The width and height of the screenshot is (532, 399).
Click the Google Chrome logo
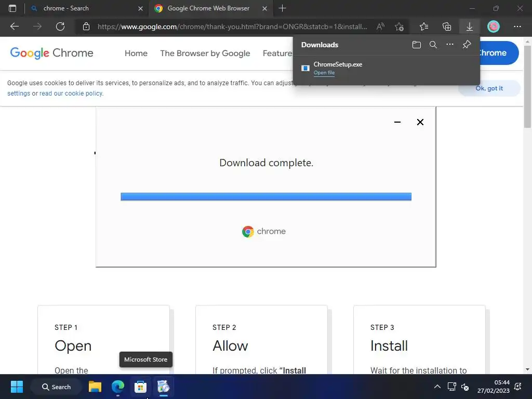(x=51, y=53)
